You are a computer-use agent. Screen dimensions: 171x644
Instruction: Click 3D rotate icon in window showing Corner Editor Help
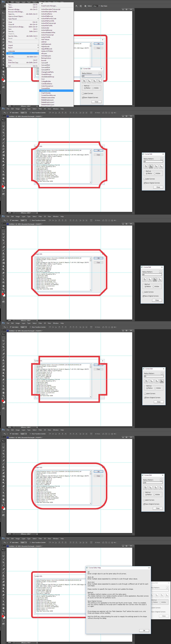click(103, 543)
